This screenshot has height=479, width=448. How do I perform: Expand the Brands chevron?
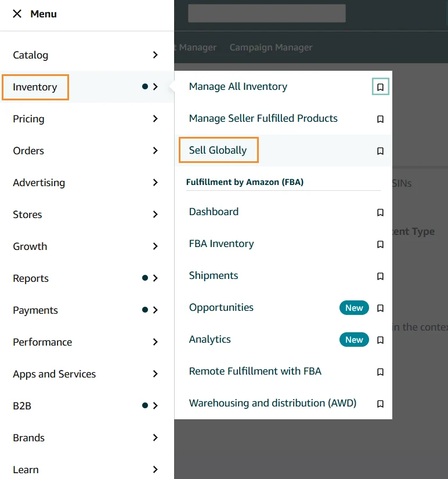[156, 438]
